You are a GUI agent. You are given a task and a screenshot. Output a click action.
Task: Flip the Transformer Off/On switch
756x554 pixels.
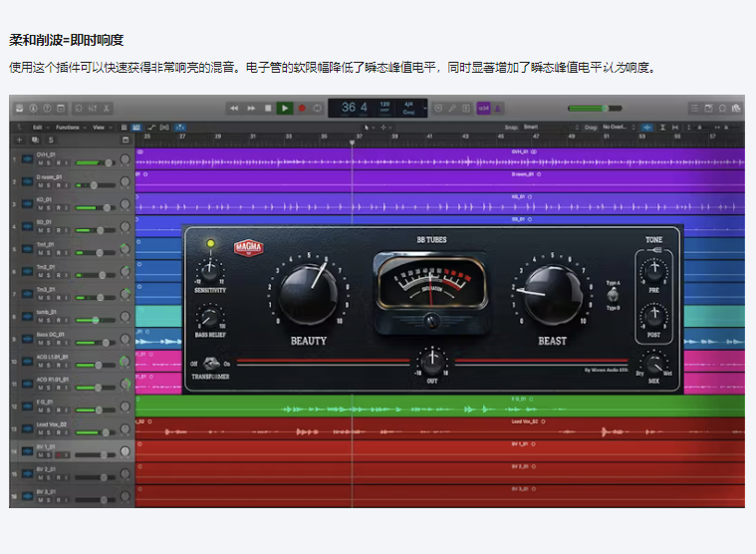click(210, 364)
